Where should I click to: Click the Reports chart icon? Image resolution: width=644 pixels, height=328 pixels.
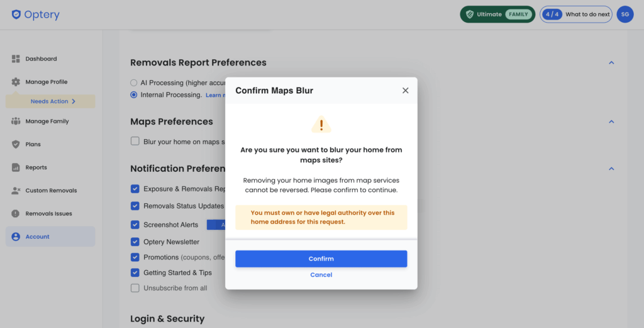pos(16,167)
